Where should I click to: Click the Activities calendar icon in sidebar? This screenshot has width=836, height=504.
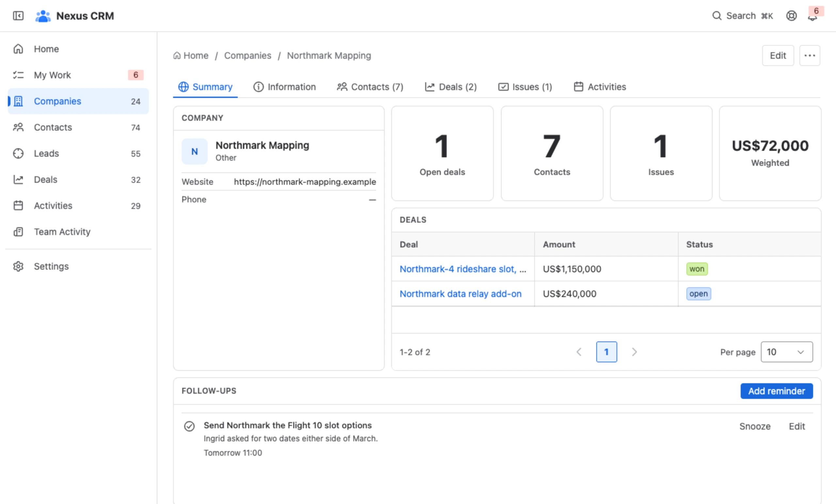(18, 206)
